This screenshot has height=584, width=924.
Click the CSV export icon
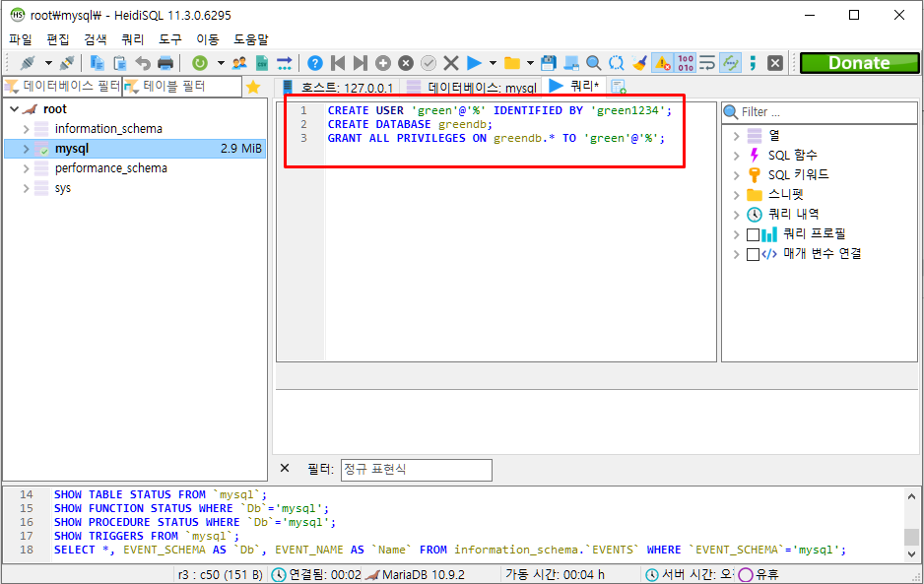pos(262,63)
